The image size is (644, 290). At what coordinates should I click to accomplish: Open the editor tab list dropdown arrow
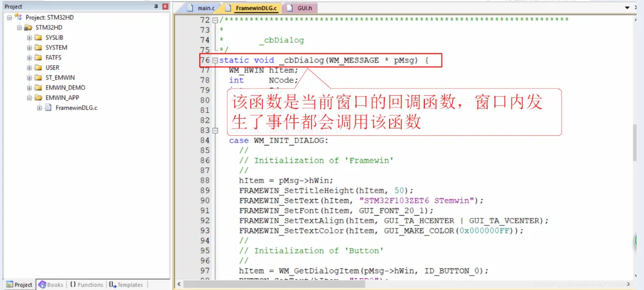coord(627,8)
